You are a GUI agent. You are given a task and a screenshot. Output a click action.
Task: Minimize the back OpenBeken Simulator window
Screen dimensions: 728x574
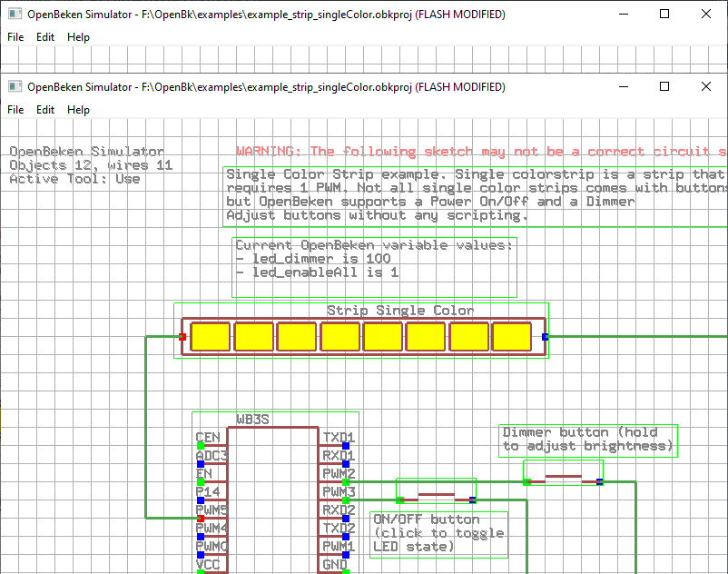pyautogui.click(x=624, y=14)
